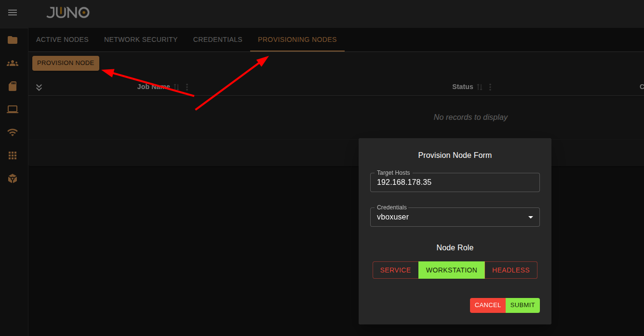Click the SD card sidebar icon

tap(13, 86)
